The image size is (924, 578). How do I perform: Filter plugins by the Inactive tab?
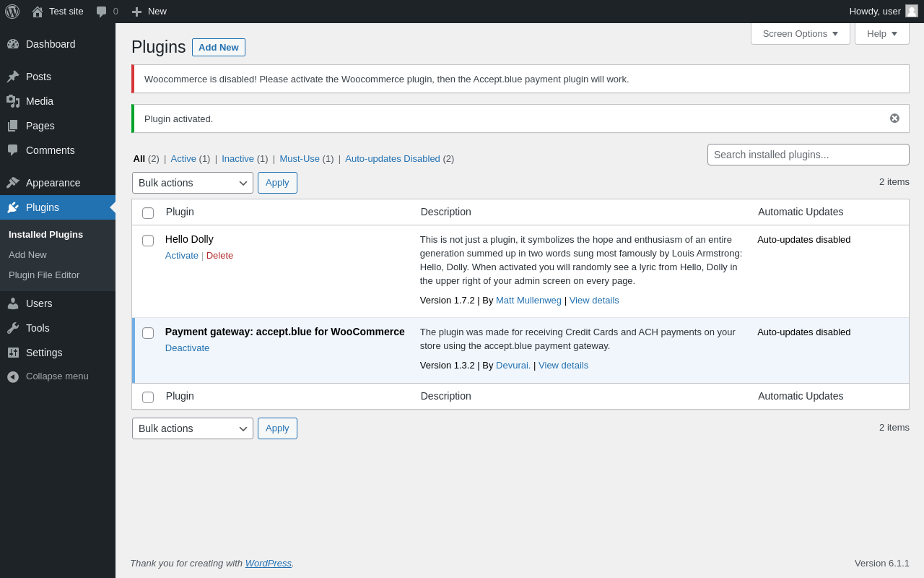coord(237,159)
